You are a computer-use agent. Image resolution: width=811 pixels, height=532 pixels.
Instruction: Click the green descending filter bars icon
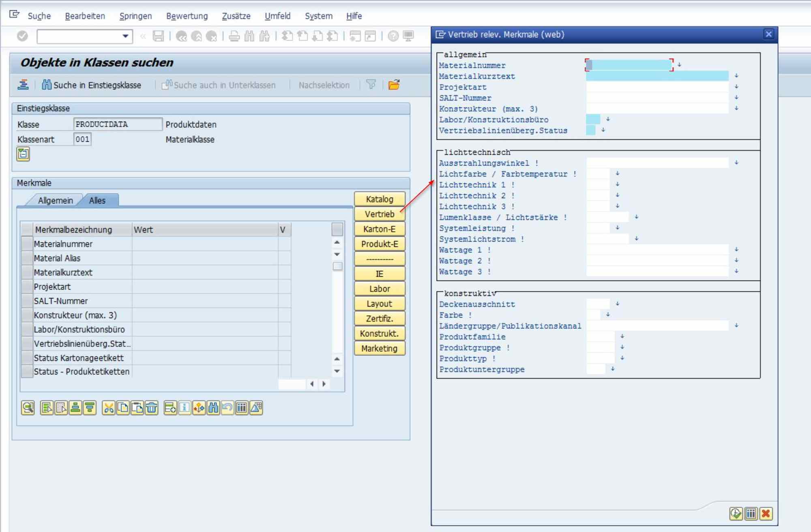[x=90, y=408]
